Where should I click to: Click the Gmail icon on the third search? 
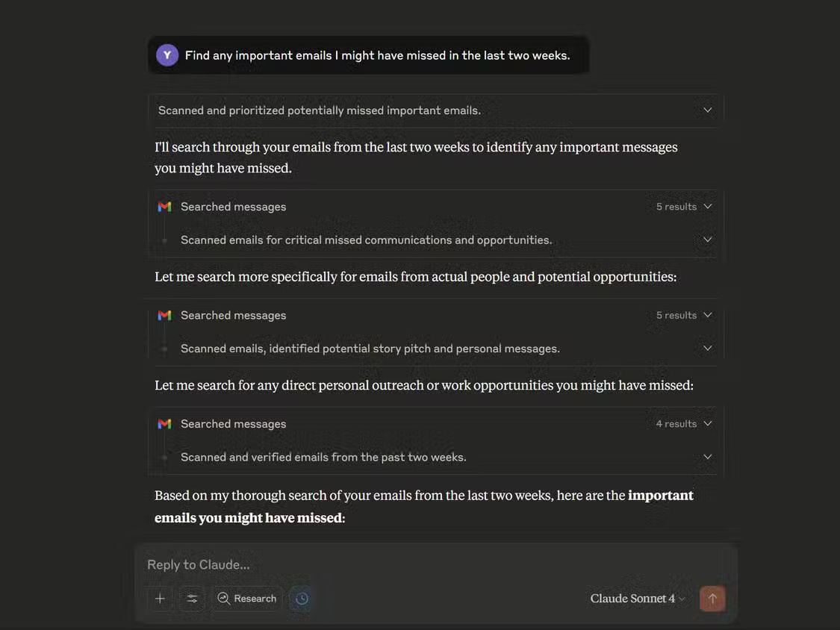pos(164,423)
